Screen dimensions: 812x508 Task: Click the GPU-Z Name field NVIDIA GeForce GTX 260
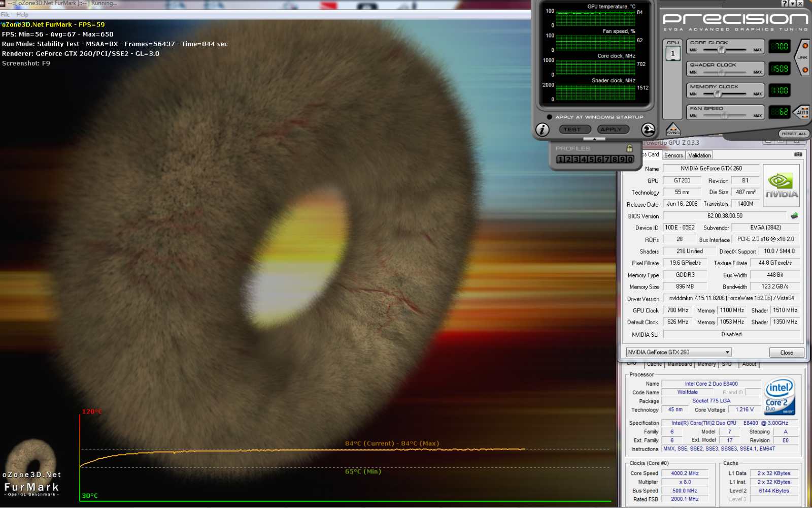[x=711, y=169]
